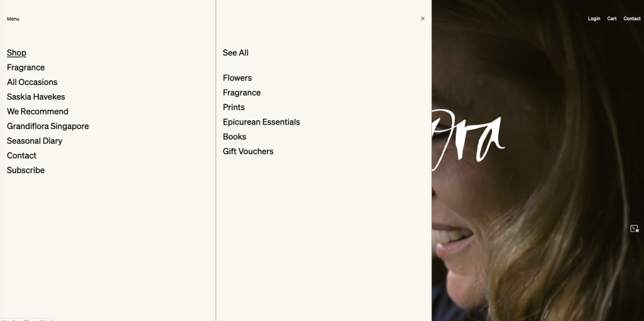Open Epicurean Essentials category
Screen dimensions: 644x321
pos(262,122)
